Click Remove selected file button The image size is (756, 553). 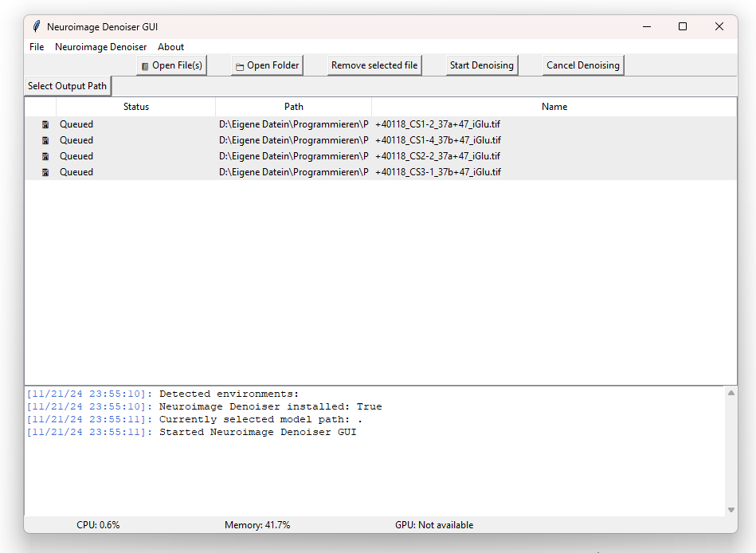point(374,65)
